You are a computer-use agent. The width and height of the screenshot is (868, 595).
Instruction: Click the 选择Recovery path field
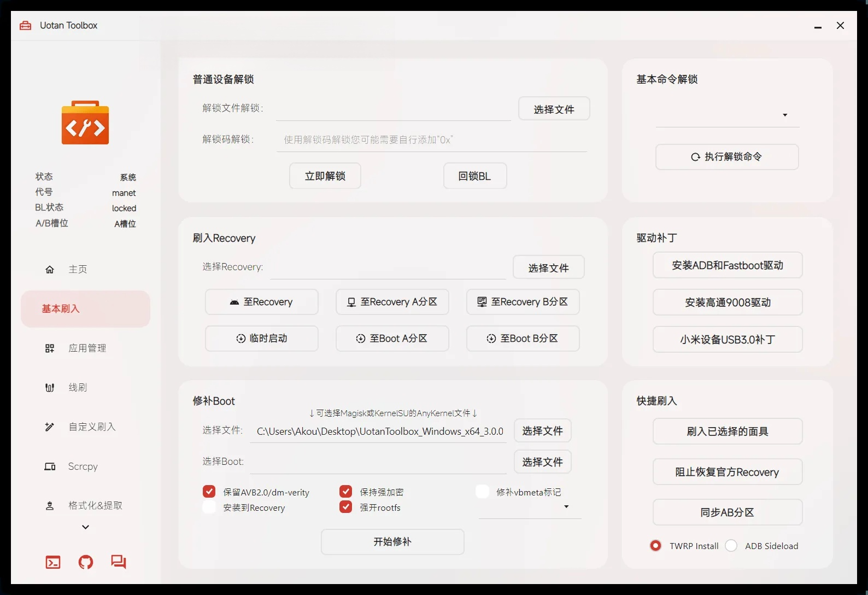388,268
